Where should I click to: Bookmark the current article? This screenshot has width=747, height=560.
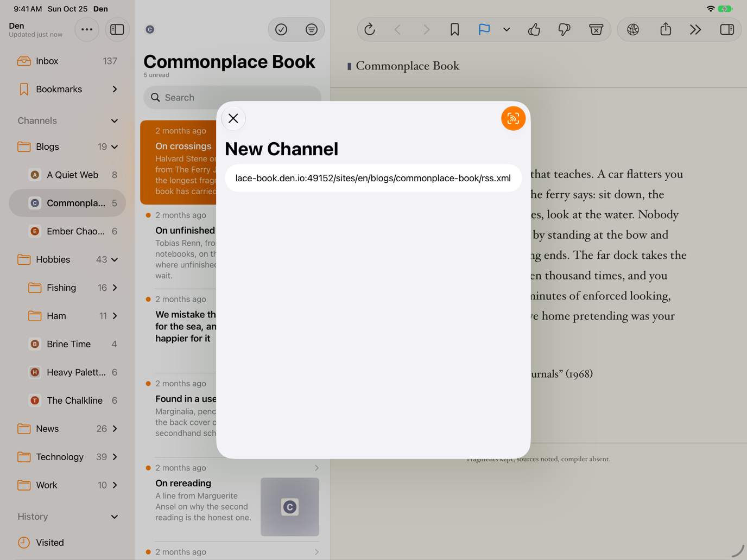pos(455,29)
